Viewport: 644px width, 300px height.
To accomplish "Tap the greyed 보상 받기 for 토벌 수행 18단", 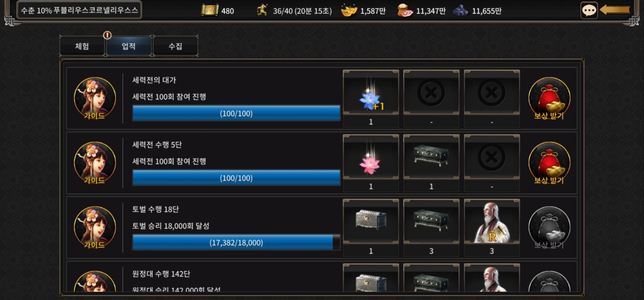I will click(x=549, y=228).
